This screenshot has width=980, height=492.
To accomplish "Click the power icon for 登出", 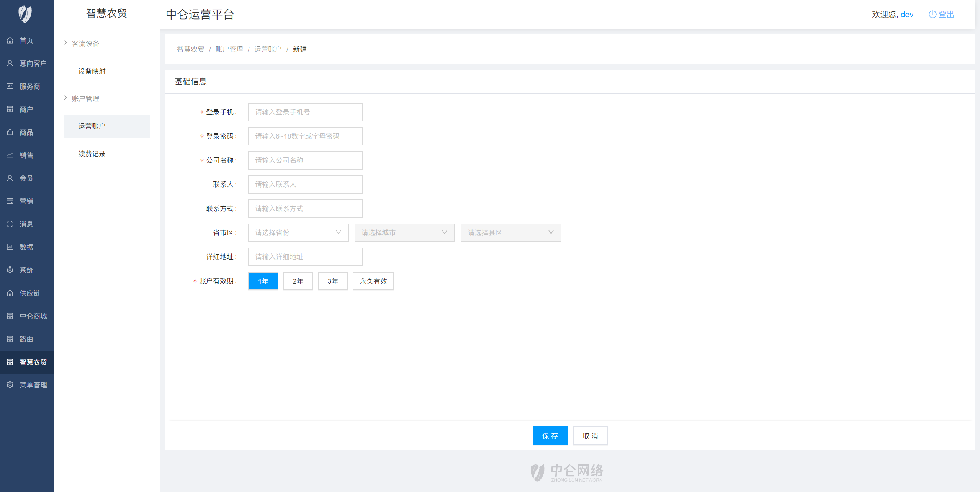I will coord(933,15).
